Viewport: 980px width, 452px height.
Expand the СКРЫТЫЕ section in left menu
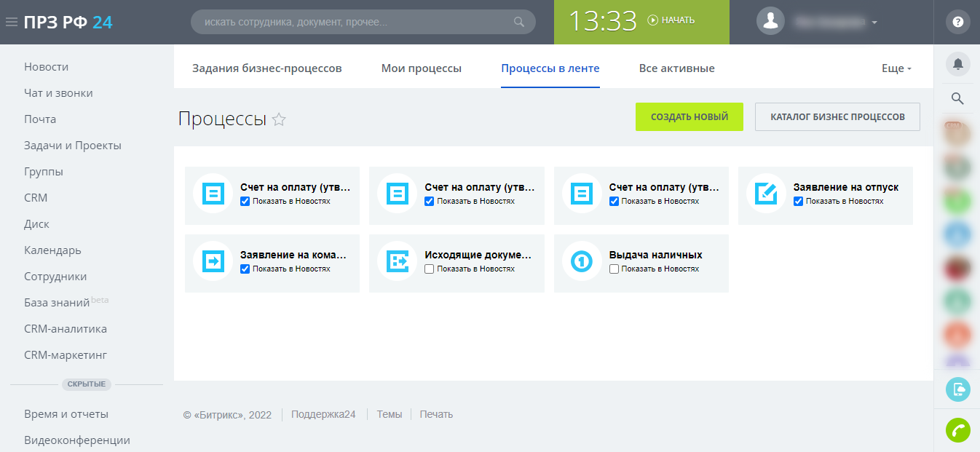pos(87,384)
